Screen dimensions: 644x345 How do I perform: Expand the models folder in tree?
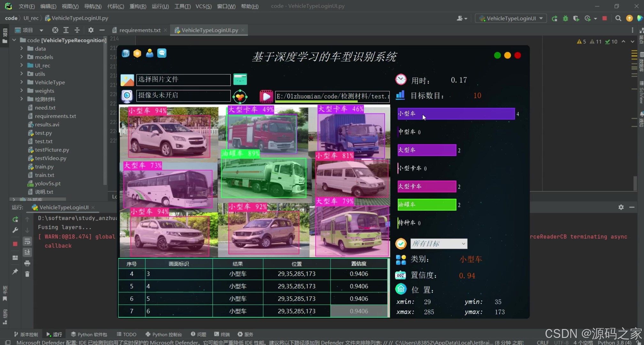pos(22,57)
